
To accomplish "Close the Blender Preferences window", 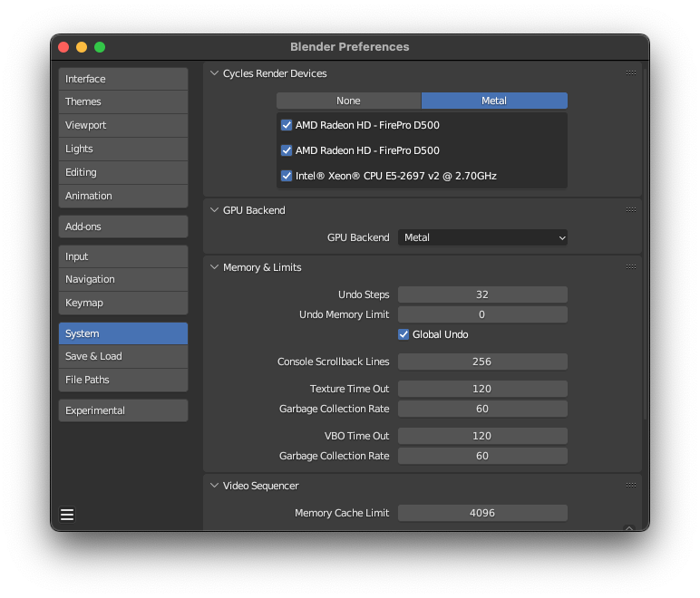I will [x=63, y=47].
